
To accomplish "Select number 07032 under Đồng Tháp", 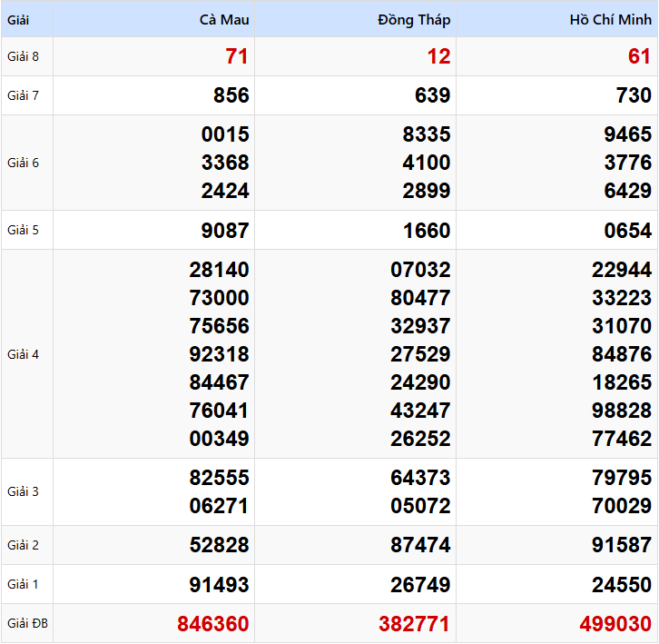I will [x=420, y=270].
